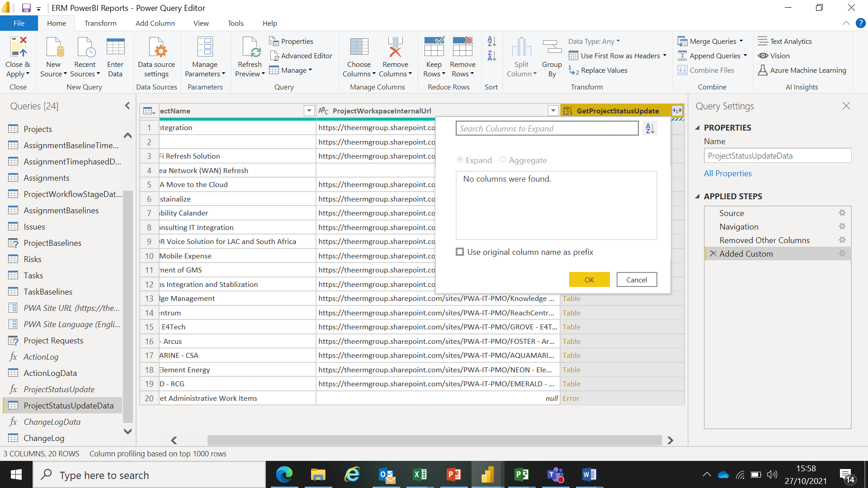Click the Choose Columns icon
868x488 pixels.
click(x=359, y=47)
